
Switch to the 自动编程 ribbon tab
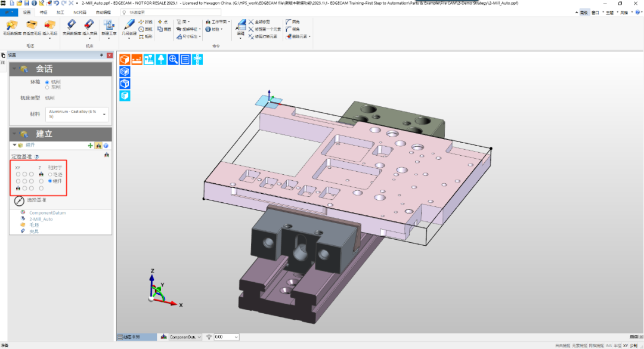[103, 13]
